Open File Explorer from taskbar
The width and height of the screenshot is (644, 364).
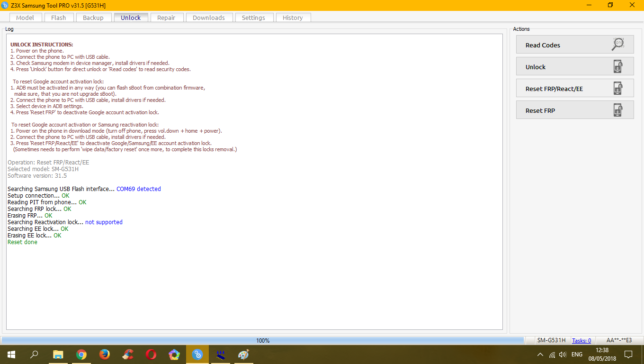coord(58,354)
